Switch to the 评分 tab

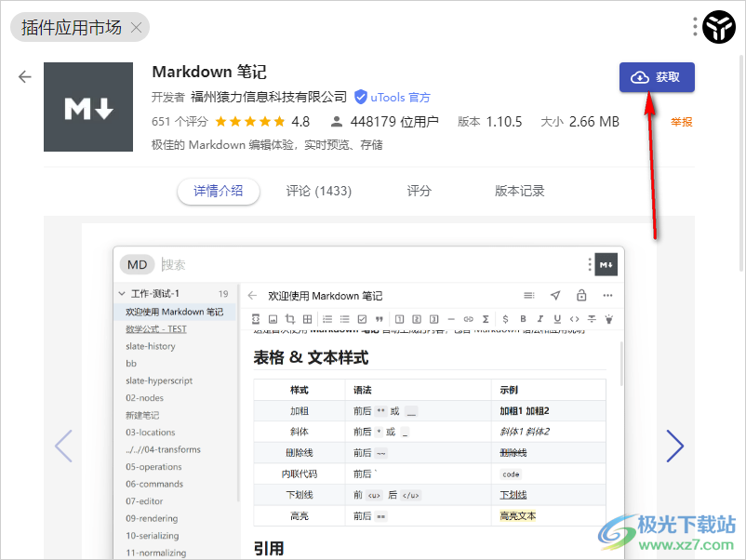click(x=420, y=192)
